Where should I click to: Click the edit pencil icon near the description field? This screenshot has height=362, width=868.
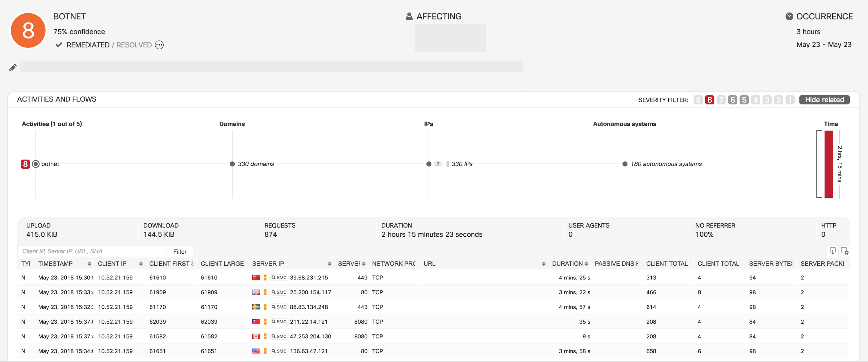[13, 67]
